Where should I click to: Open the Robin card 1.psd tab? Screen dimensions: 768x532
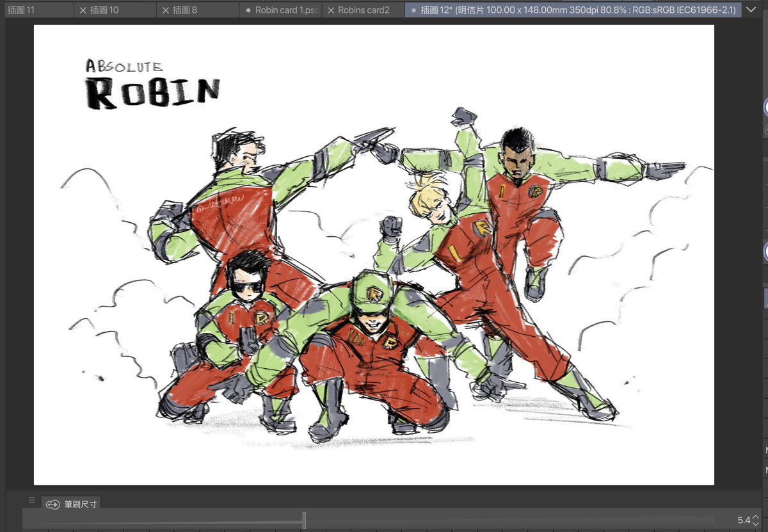pos(280,10)
